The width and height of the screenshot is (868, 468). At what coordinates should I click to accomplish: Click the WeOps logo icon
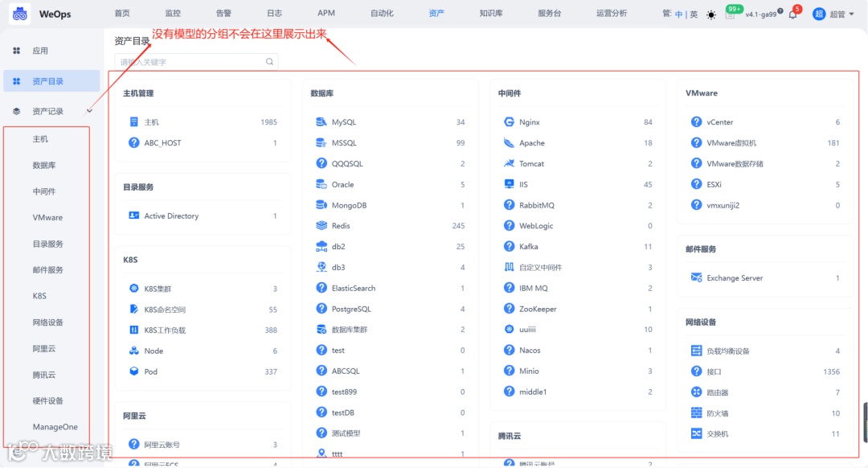coord(20,14)
